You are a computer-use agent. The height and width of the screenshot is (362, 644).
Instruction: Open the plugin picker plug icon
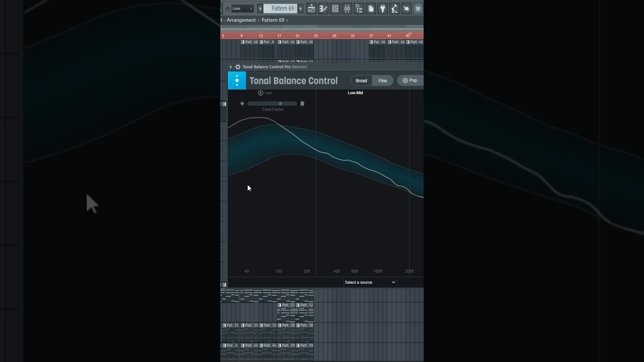[x=382, y=9]
